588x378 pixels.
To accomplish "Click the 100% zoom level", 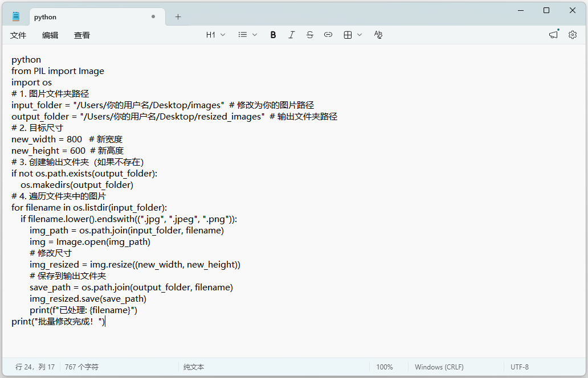I will point(385,367).
